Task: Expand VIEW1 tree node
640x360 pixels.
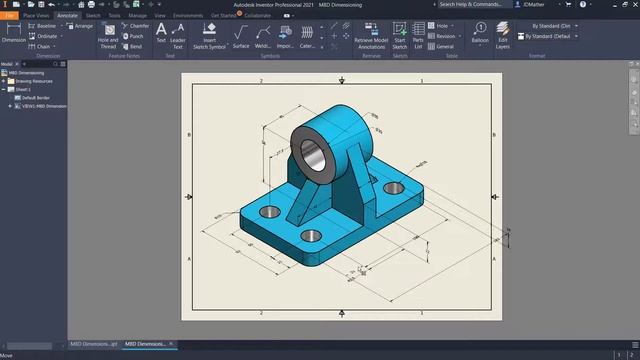Action: point(10,106)
